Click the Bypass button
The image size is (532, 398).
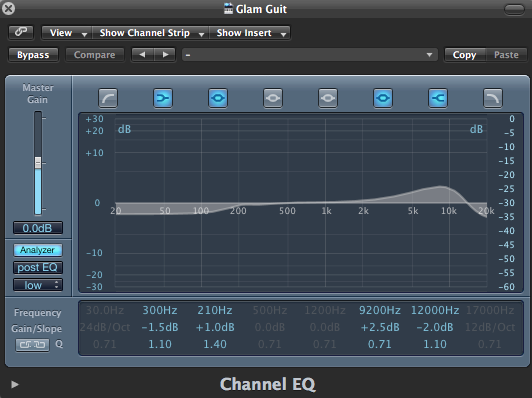tap(33, 55)
